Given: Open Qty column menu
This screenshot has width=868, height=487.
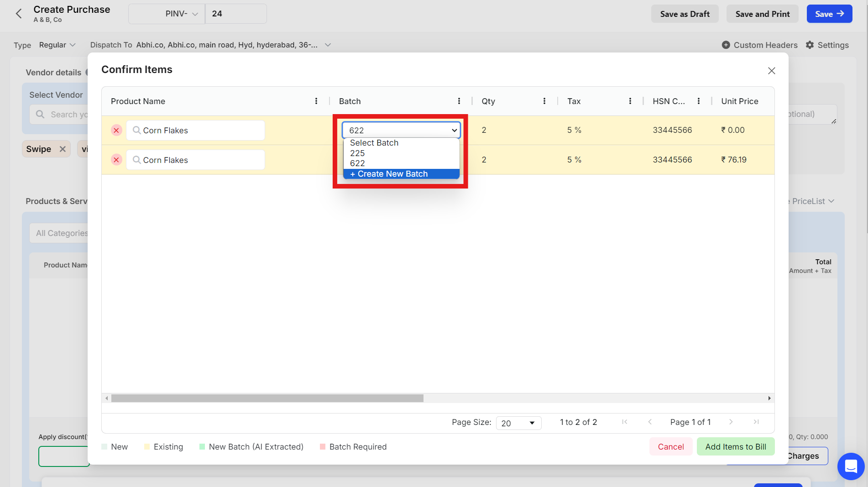Looking at the screenshot, I should coord(544,101).
